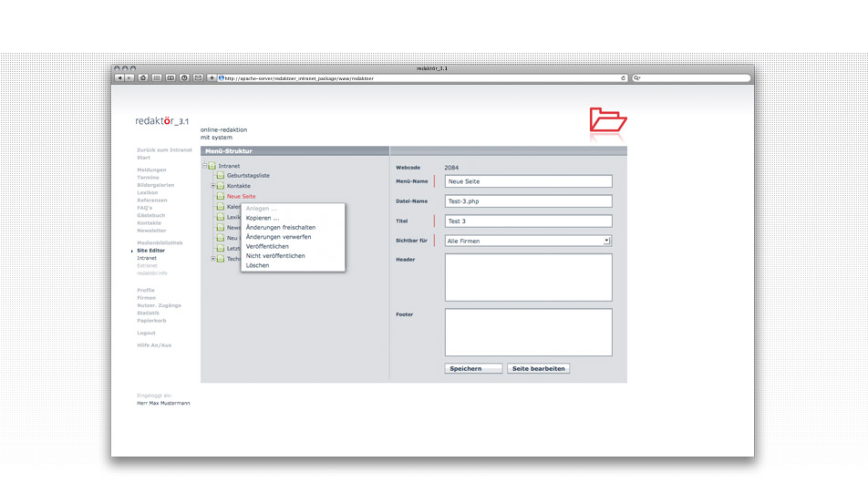
Task: Open the Medienbibliothek sidebar link
Action: pos(160,242)
